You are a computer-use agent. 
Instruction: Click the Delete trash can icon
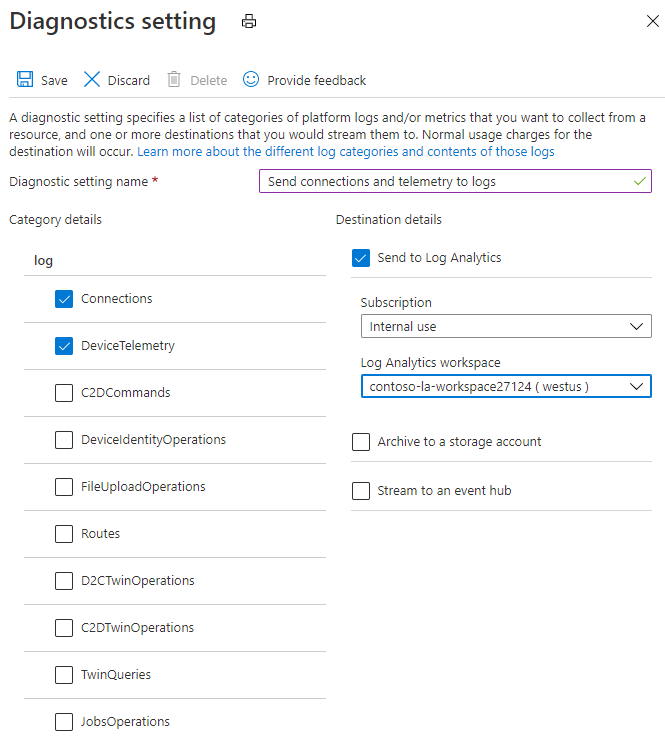174,79
